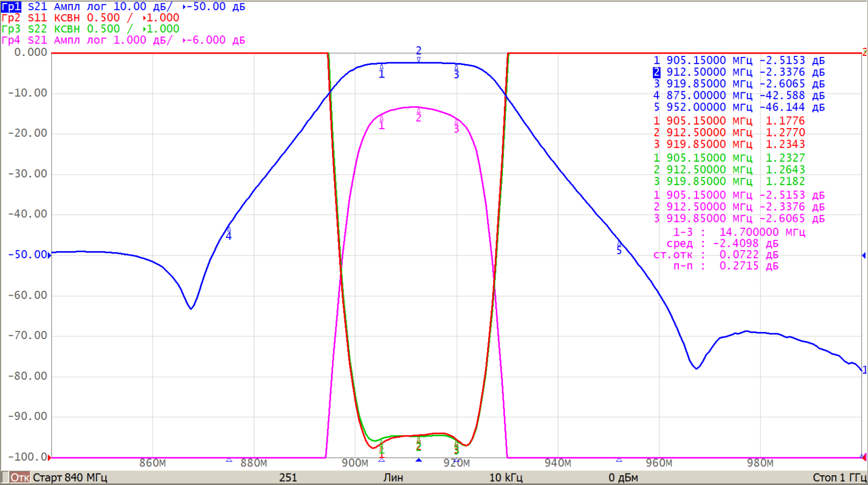Activate the highlighted Гр1 trace label
This screenshot has height=485, width=868.
point(11,7)
